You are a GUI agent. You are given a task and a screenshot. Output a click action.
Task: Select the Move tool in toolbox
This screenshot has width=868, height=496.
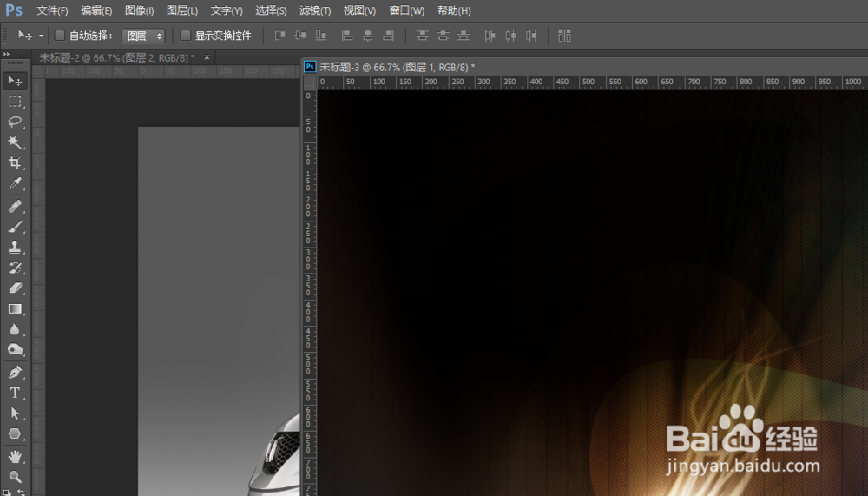click(15, 82)
